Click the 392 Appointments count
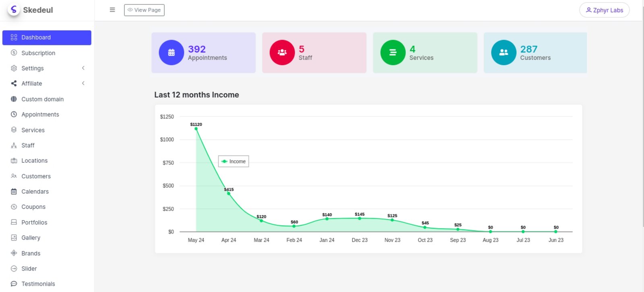The image size is (644, 292). pos(197,49)
